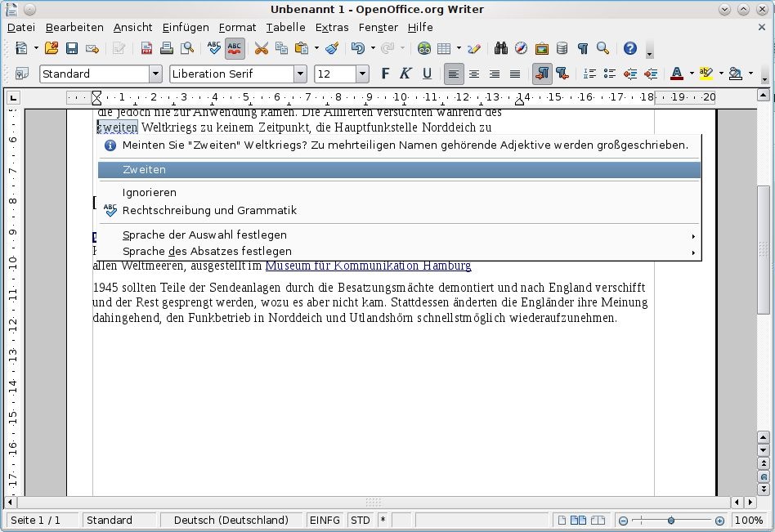Adjust the zoom slider in status bar
This screenshot has width=775, height=532.
click(671, 521)
